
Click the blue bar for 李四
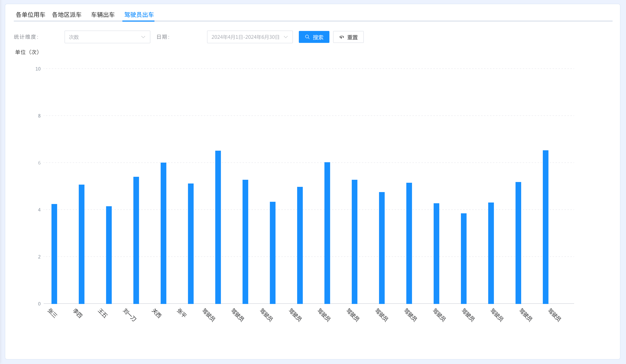coord(82,244)
